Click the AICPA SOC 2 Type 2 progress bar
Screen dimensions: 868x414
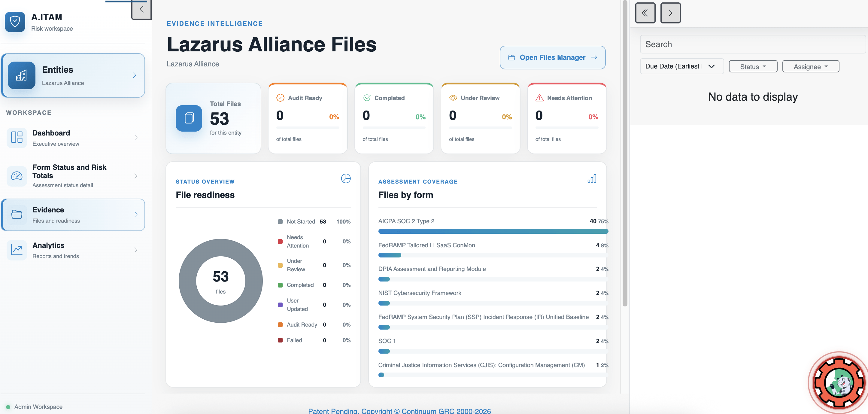coord(493,231)
